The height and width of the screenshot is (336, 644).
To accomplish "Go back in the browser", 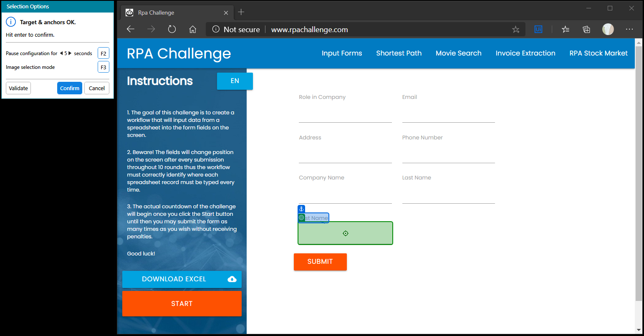I will click(x=131, y=29).
